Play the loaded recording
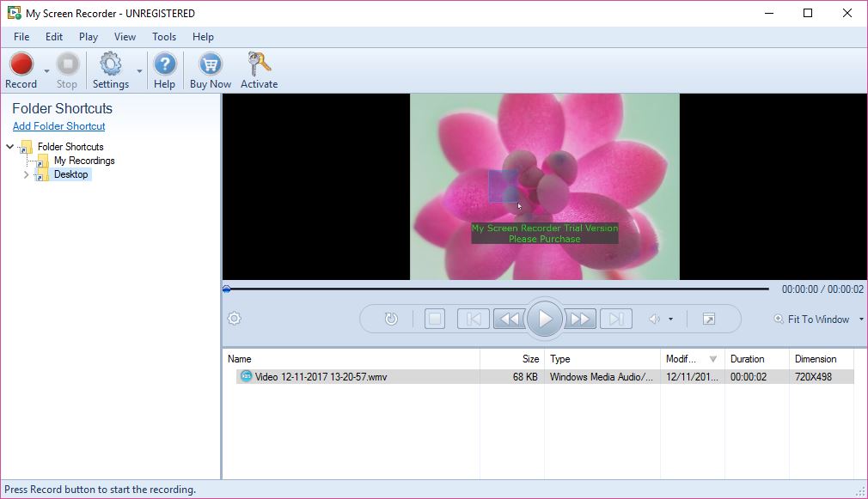 pos(544,318)
